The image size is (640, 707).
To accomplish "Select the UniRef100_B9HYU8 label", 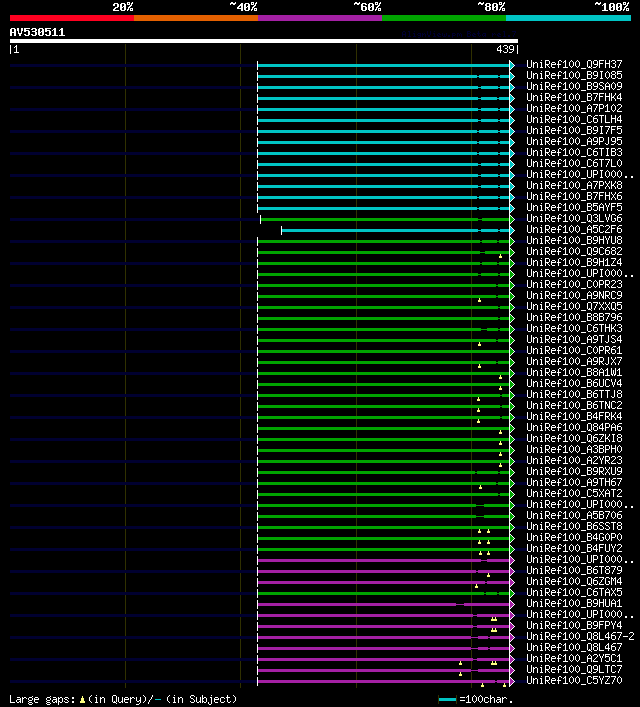I will [574, 240].
